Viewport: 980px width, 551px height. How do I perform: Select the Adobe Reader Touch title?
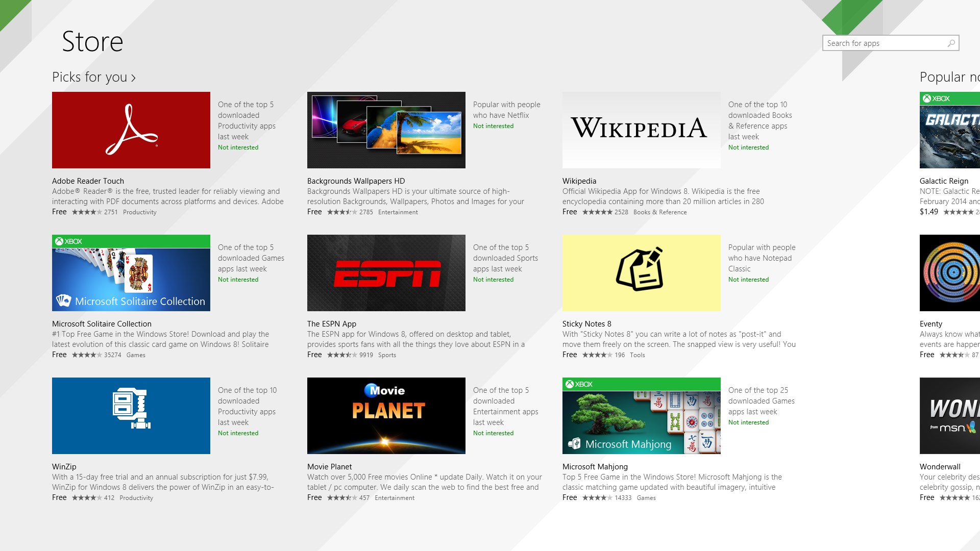pos(88,181)
